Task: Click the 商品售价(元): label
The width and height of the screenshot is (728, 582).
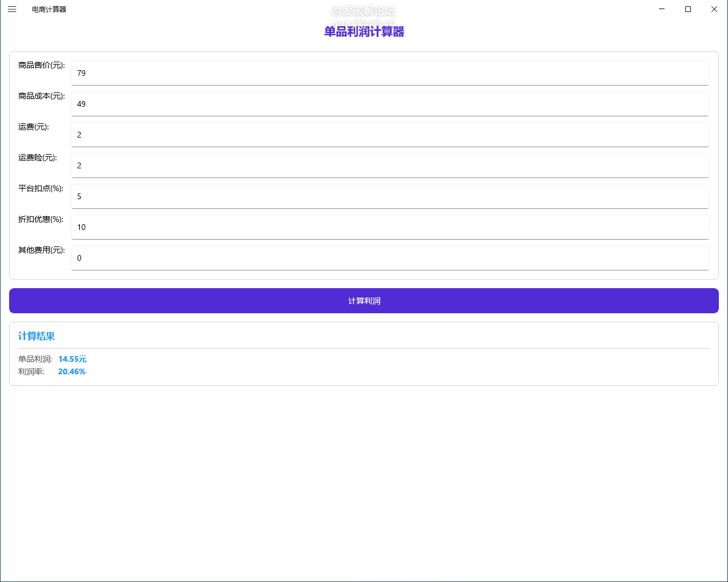Action: tap(42, 65)
